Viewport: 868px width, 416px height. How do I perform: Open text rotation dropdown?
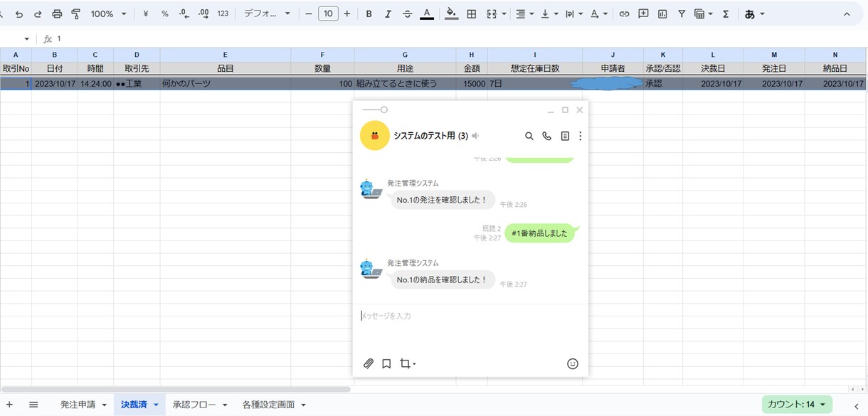pos(598,14)
